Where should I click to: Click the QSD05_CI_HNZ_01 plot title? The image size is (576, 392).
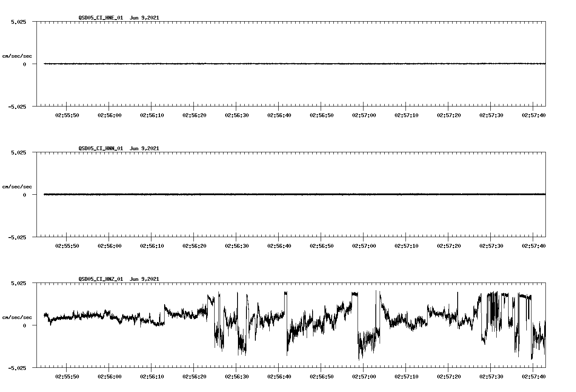119,279
